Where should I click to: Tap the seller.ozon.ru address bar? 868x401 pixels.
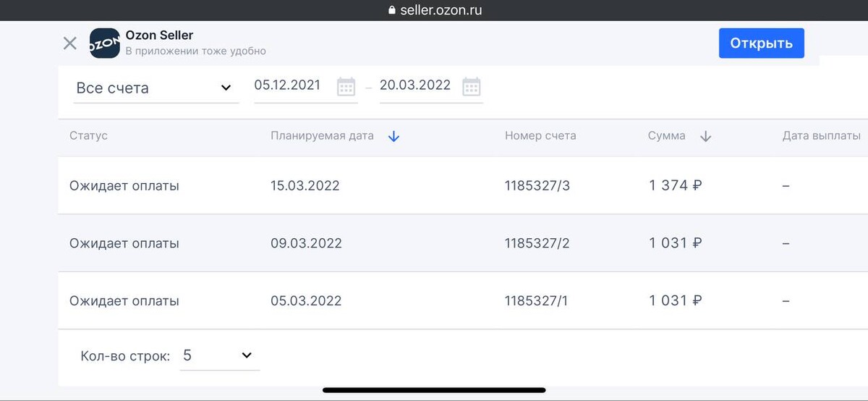441,10
